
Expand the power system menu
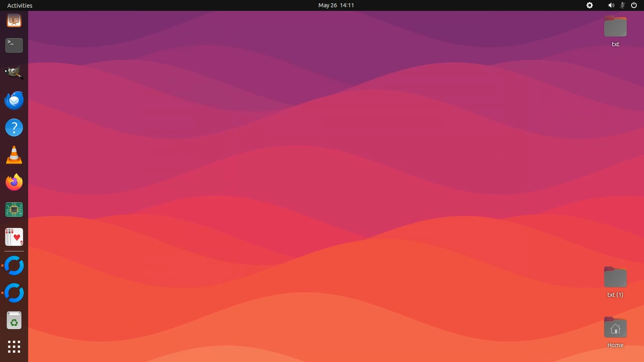pyautogui.click(x=634, y=5)
